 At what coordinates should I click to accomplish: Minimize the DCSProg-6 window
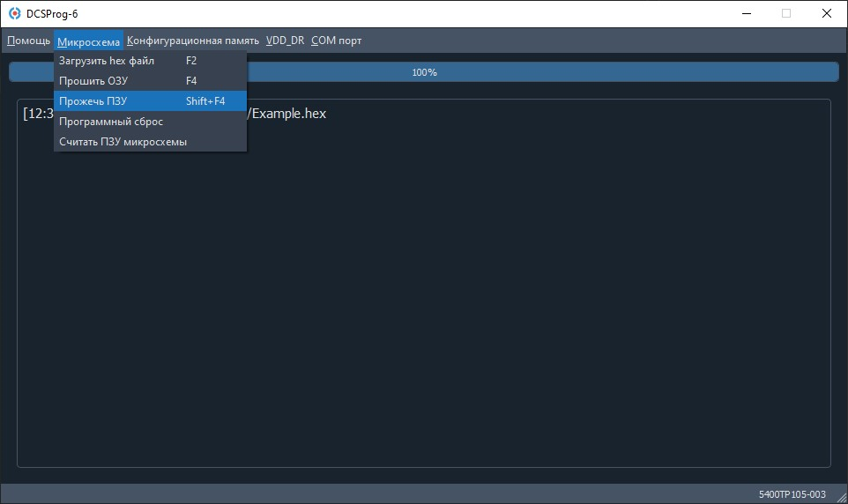(x=747, y=13)
